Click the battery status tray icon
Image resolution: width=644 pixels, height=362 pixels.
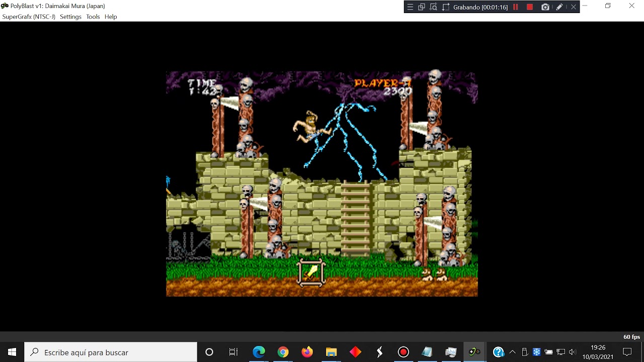pos(548,352)
